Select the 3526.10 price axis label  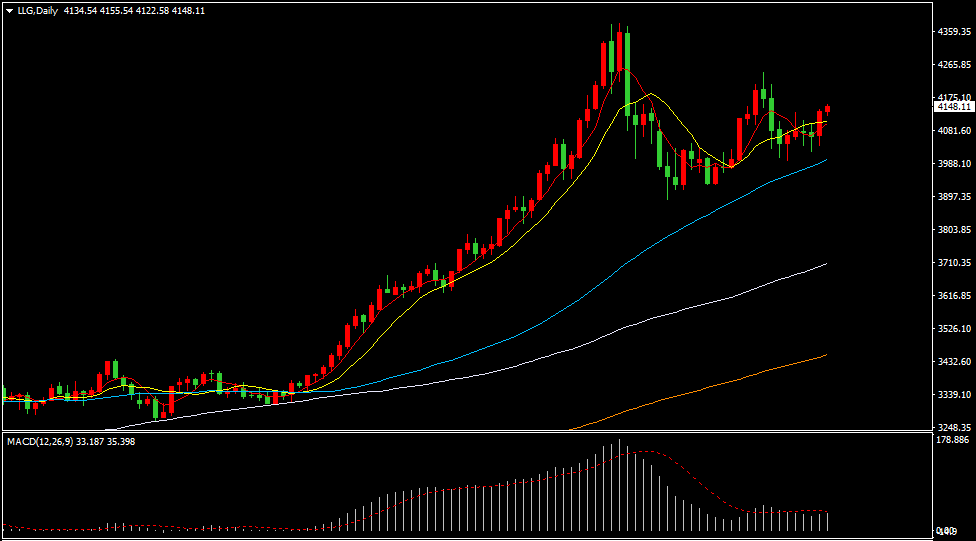tap(954, 329)
